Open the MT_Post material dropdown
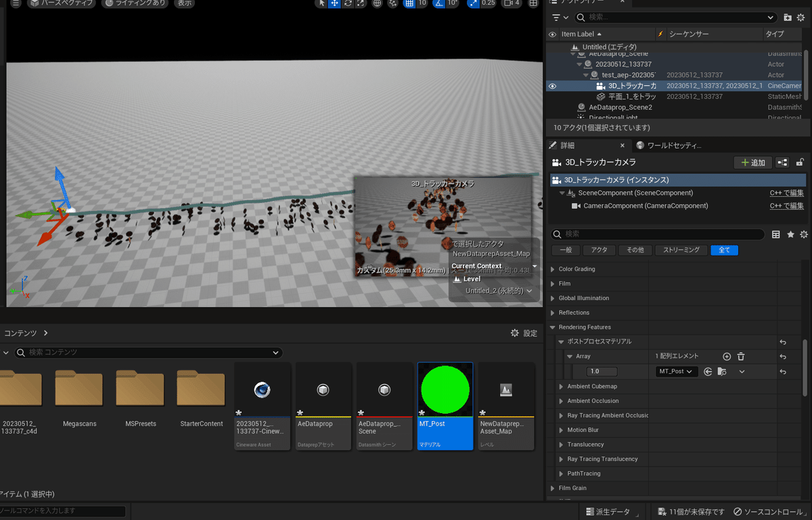812x520 pixels. [677, 371]
